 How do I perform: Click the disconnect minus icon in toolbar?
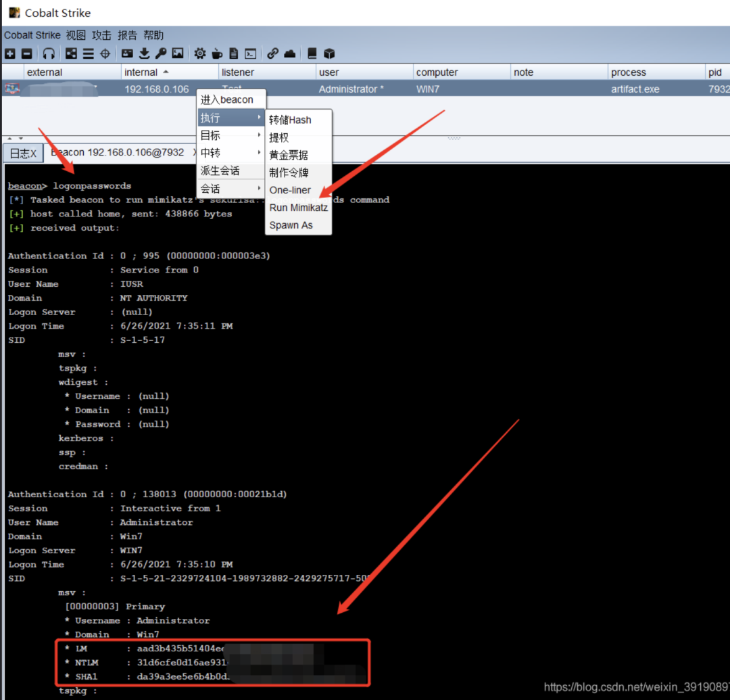27,53
